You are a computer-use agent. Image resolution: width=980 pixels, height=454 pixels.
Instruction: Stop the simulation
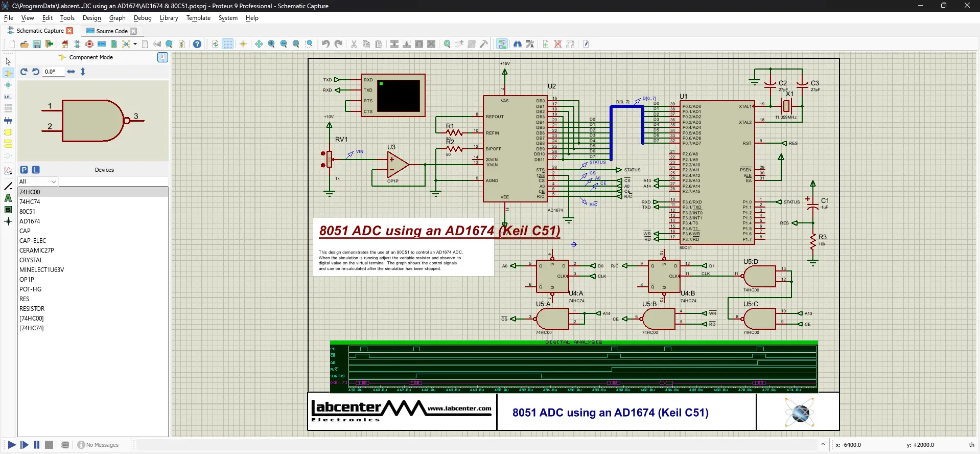pyautogui.click(x=49, y=445)
